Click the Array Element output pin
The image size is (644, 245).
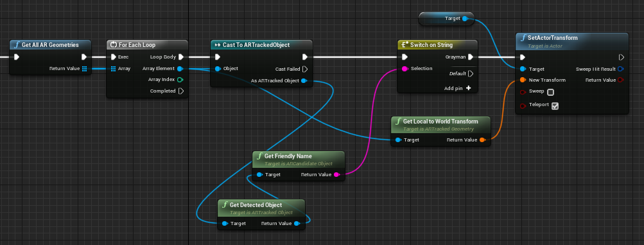(180, 69)
